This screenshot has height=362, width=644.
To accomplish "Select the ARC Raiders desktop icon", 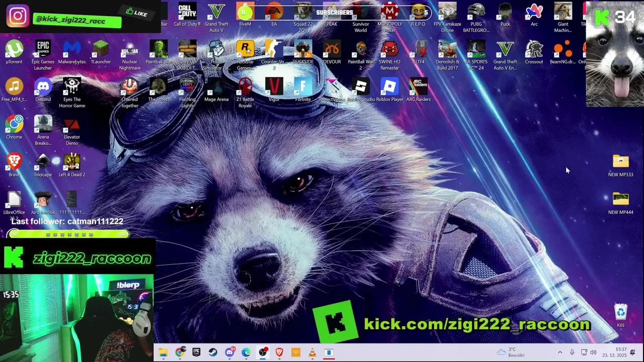I will point(419,89).
